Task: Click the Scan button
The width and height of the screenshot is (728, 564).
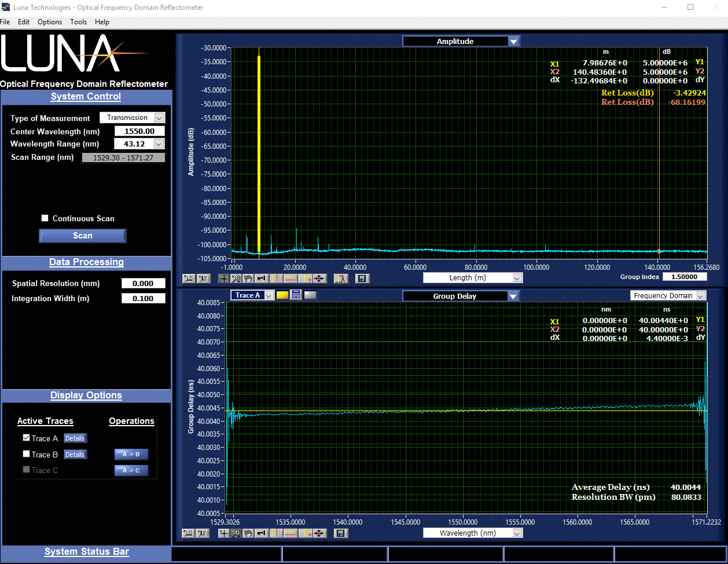Action: pyautogui.click(x=83, y=236)
